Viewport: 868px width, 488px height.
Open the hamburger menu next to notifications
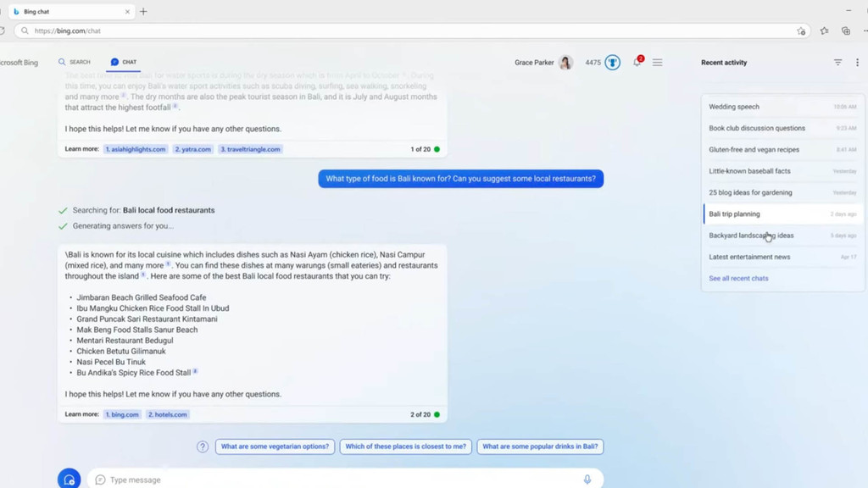(658, 62)
